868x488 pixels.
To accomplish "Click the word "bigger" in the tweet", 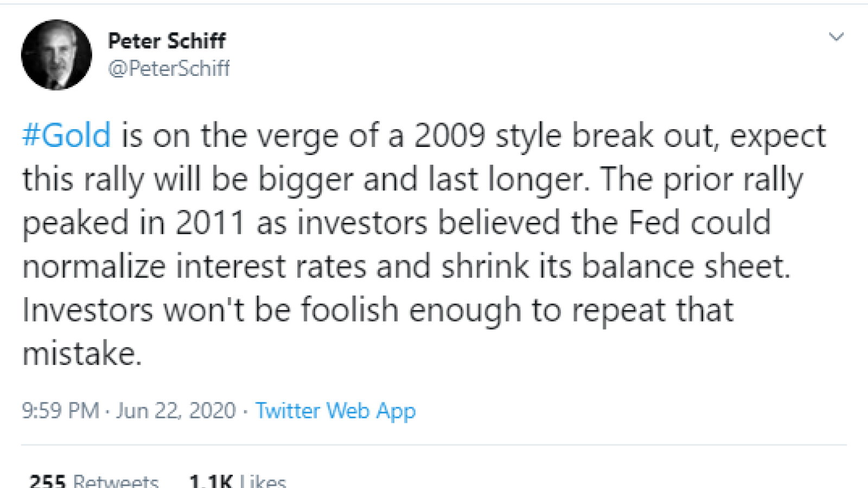I will tap(305, 180).
